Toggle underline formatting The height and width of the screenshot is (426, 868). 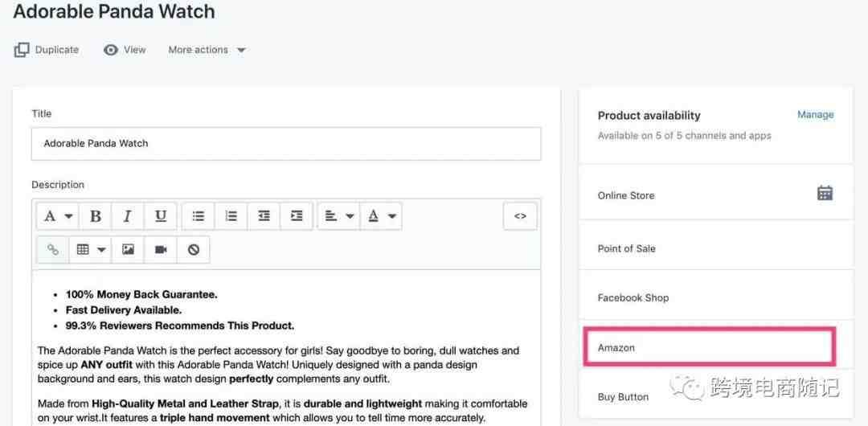point(161,216)
